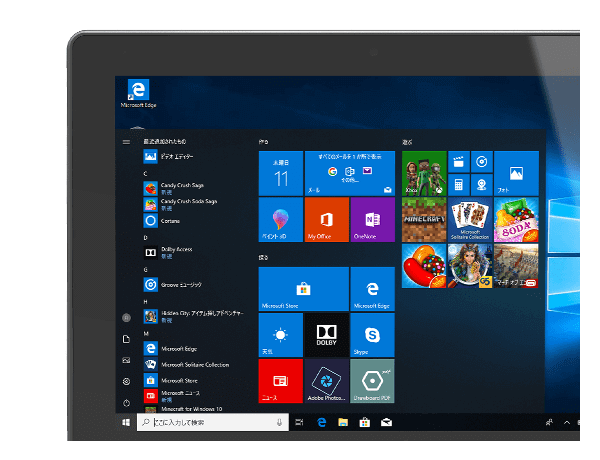
Task: Open the Calculator small tile
Action: 459,185
